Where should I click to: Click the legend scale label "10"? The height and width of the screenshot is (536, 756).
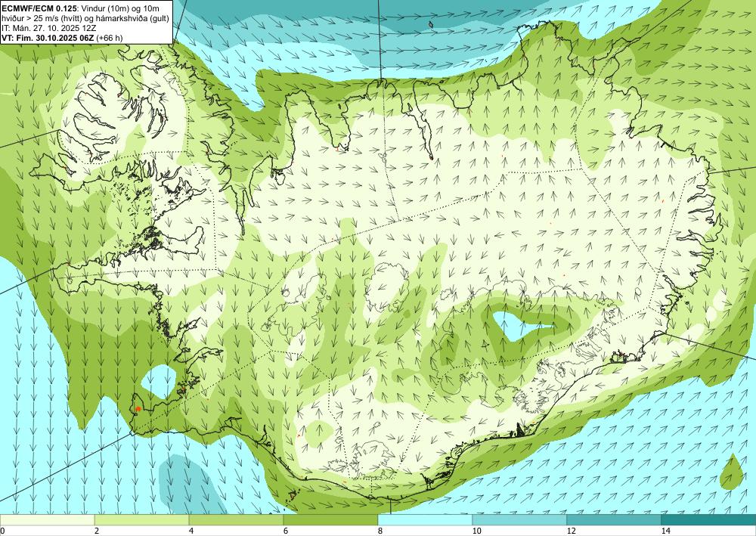[476, 531]
